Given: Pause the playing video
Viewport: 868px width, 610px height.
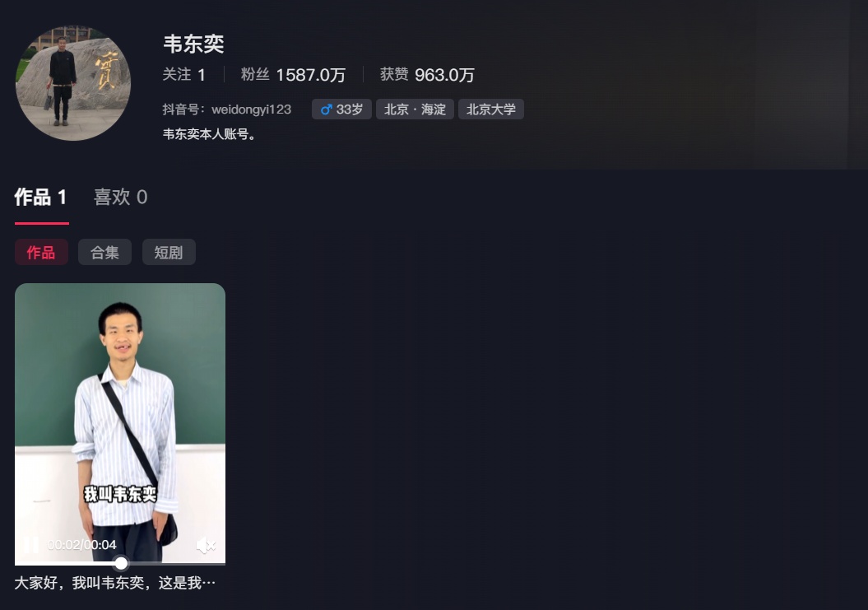Looking at the screenshot, I should 31,545.
